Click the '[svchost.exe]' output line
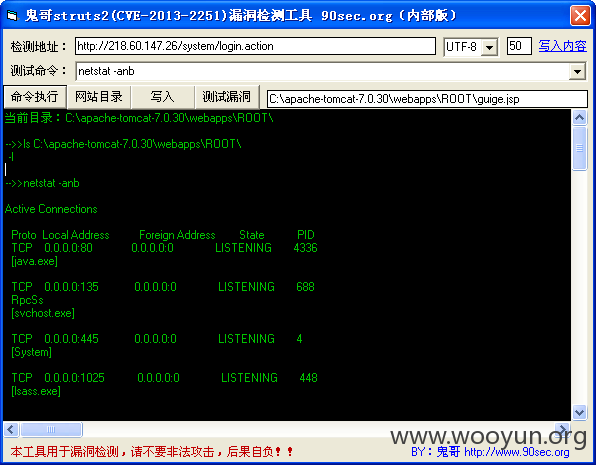596x465 pixels. click(43, 313)
